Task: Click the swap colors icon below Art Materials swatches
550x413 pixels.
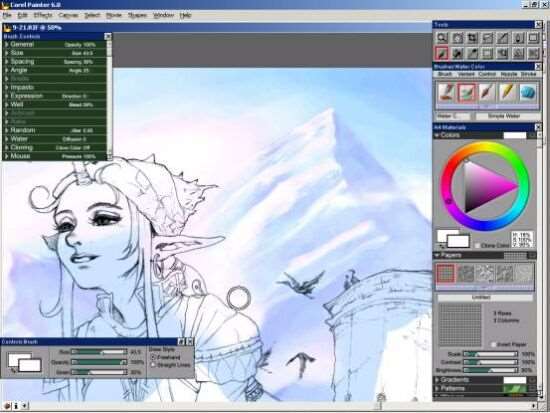Action: click(441, 247)
